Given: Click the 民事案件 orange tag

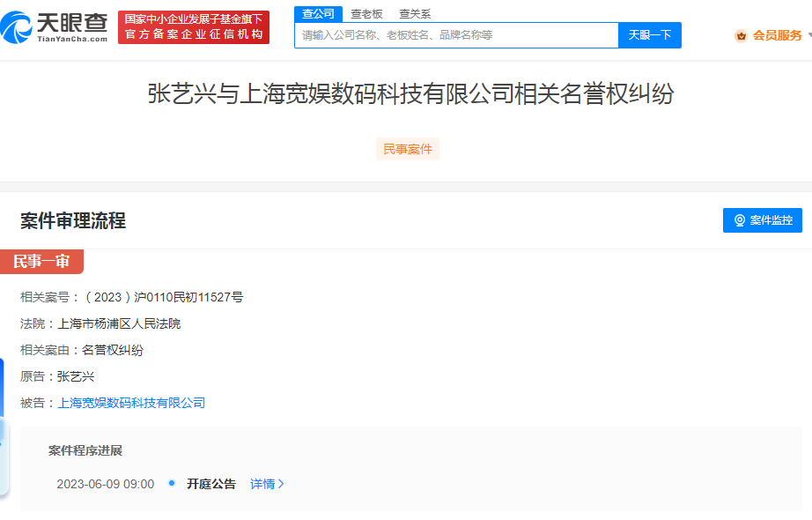Looking at the screenshot, I should tap(408, 149).
